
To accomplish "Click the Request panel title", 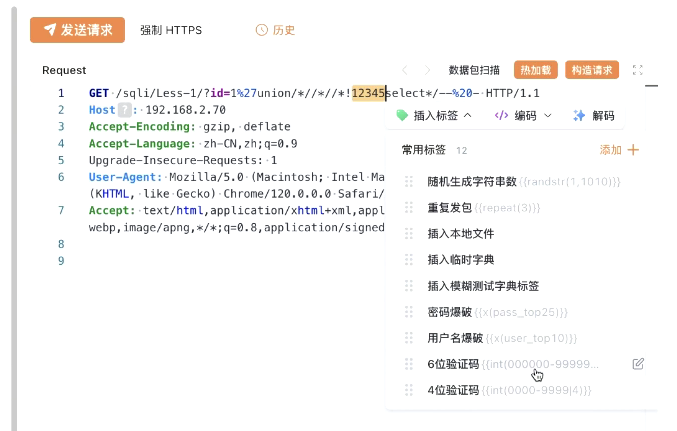I will 64,70.
